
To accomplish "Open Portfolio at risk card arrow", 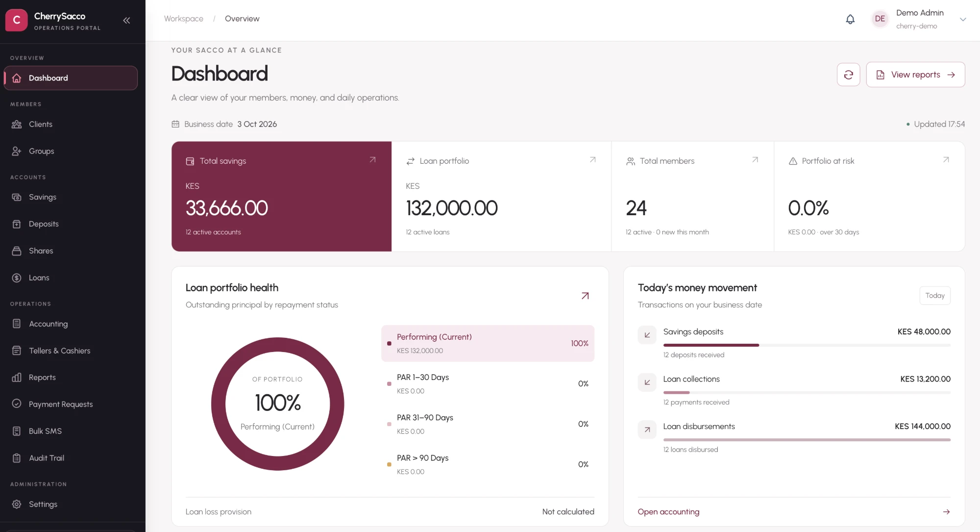I will click(x=946, y=160).
